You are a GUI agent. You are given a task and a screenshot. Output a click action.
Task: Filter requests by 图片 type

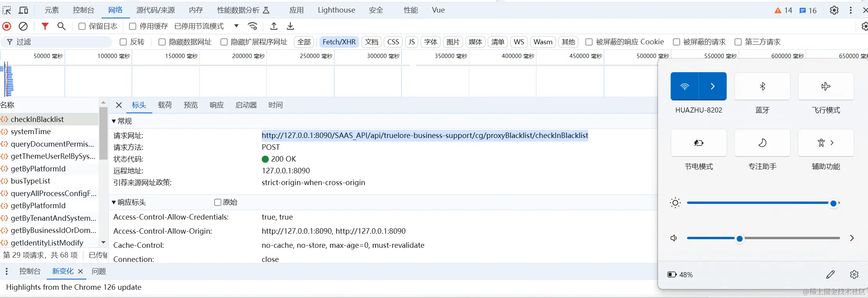(453, 42)
